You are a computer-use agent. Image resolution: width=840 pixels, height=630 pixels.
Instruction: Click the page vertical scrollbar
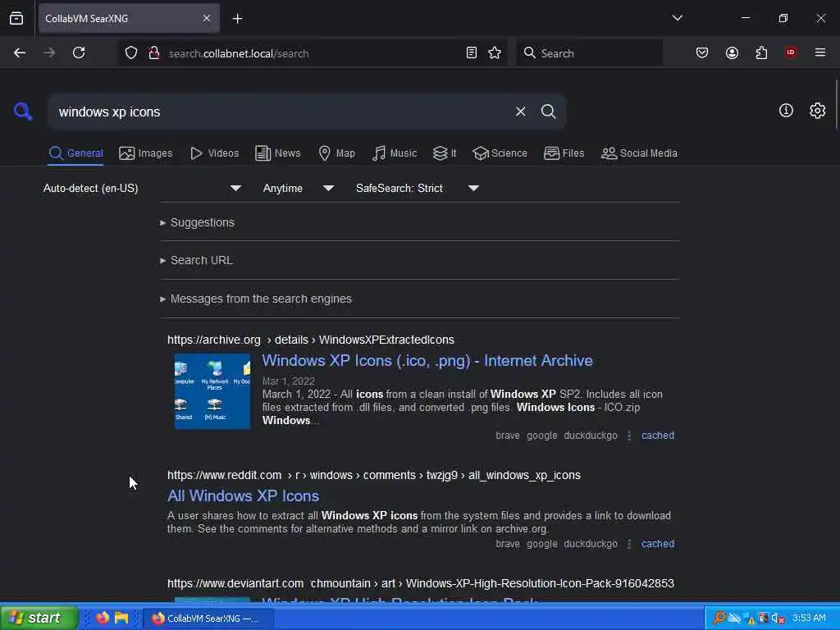(x=836, y=104)
